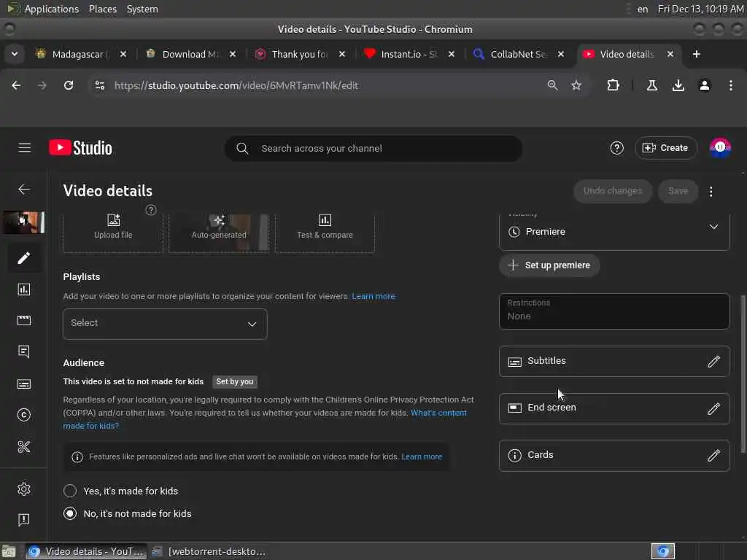Edit Cards with the pencil icon
This screenshot has height=560, width=747.
point(713,456)
